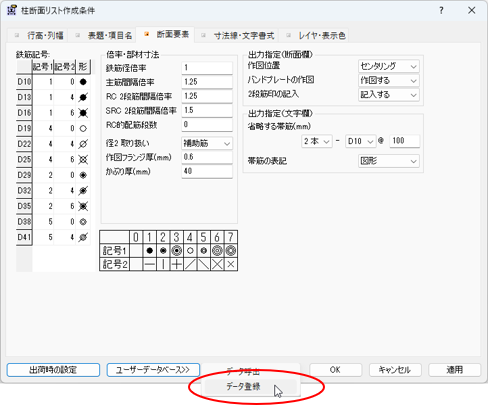The width and height of the screenshot is (490, 410).
Task: Select the D32 row header
Action: coord(24,191)
